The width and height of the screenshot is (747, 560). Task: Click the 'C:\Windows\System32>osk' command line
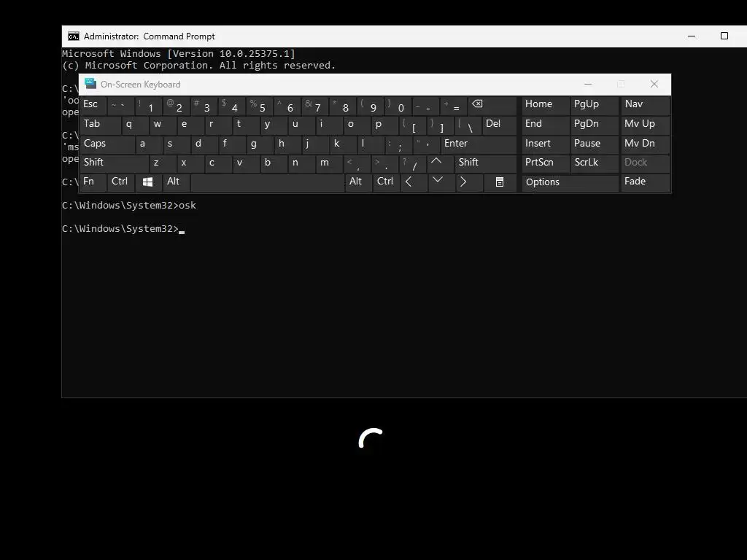click(x=129, y=205)
